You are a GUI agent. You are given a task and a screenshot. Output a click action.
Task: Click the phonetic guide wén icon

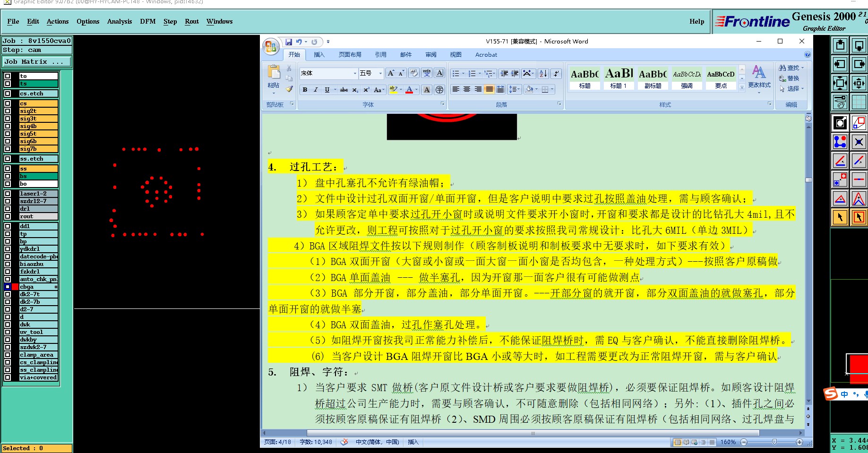427,73
